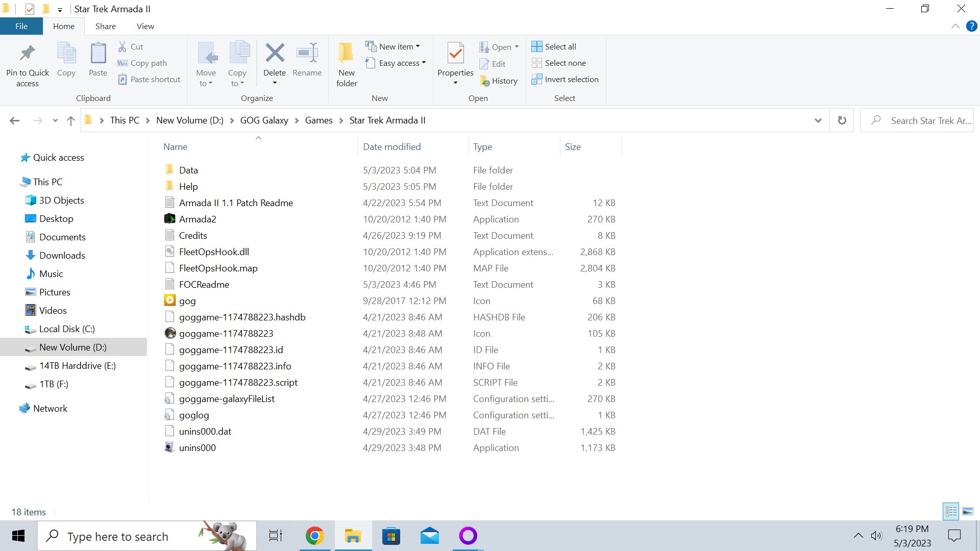
Task: Select Armada II 1.1 Patch Readme
Action: (x=229, y=203)
